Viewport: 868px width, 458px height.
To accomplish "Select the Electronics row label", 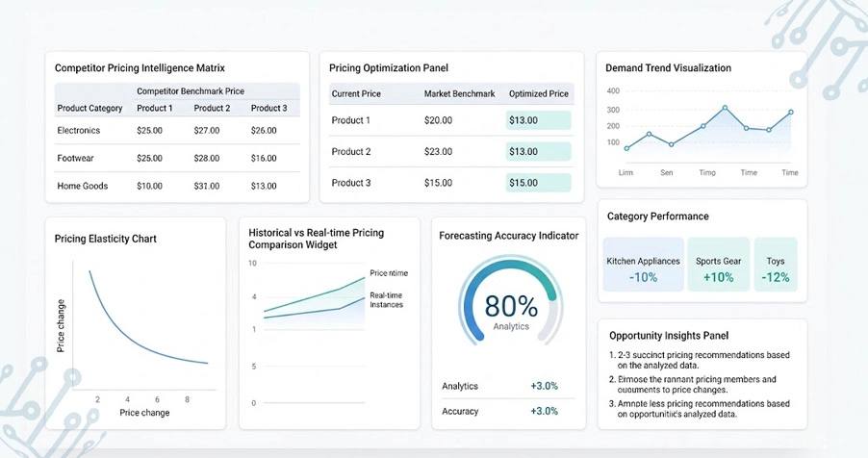I will coord(79,130).
